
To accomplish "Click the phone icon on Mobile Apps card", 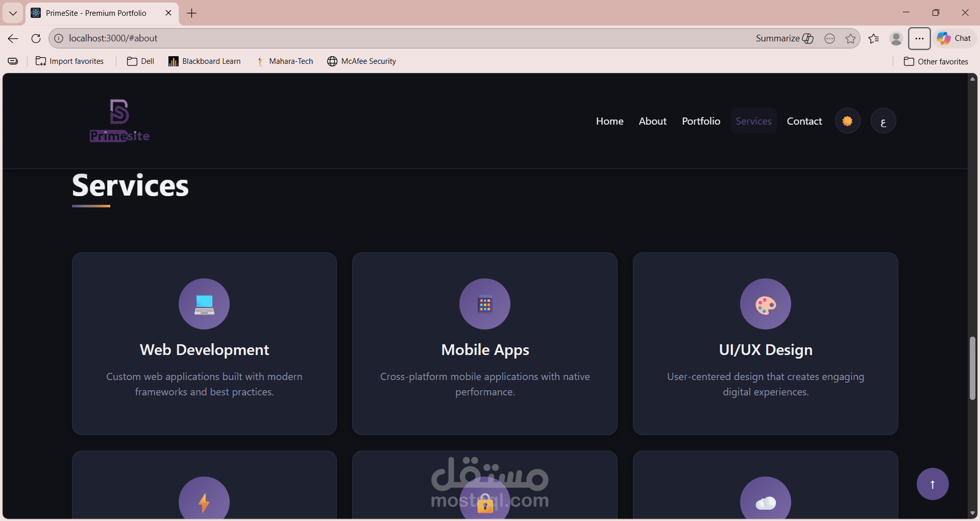I will (x=485, y=304).
